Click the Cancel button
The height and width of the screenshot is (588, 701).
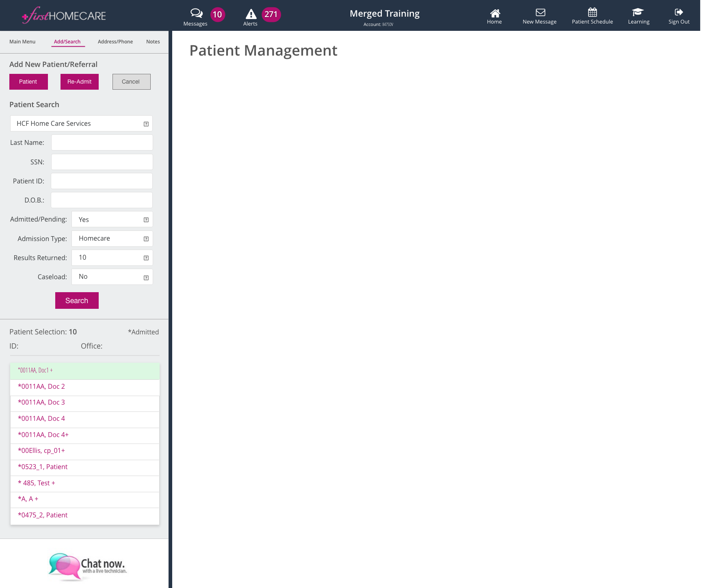pos(131,82)
